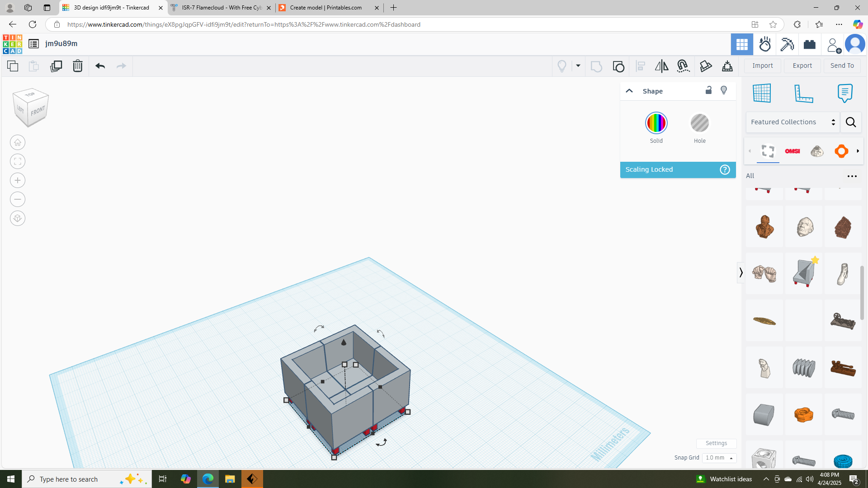868x488 pixels.
Task: Invite collaborators with add-person icon
Action: pyautogui.click(x=833, y=44)
